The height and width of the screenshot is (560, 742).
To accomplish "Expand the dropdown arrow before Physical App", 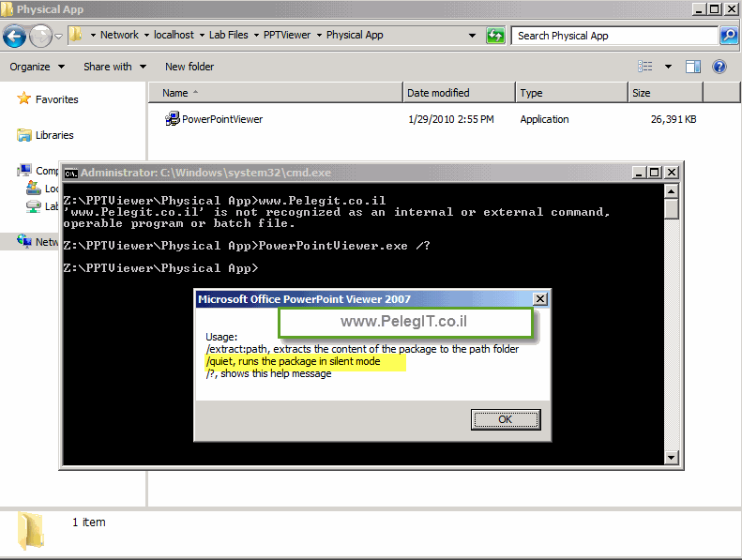I will (319, 36).
